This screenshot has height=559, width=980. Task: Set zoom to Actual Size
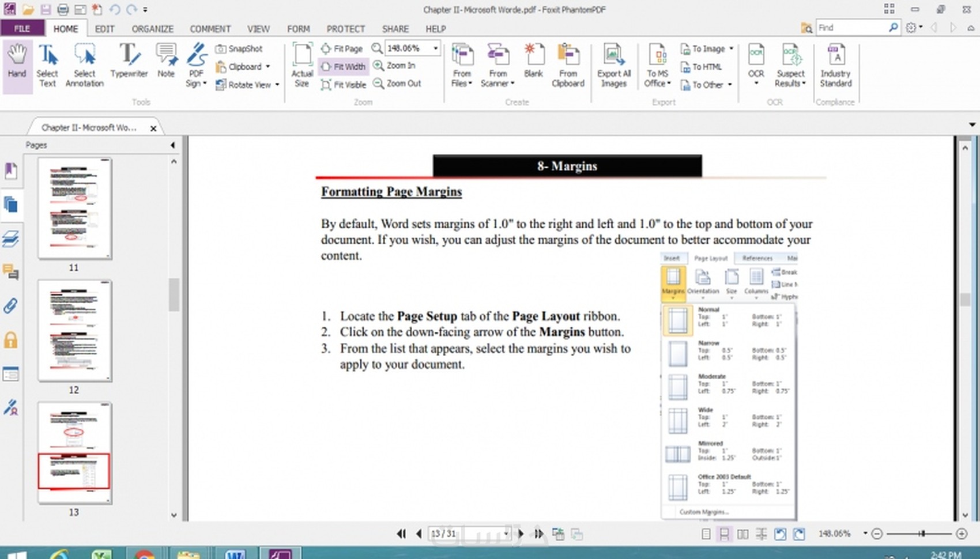tap(302, 65)
